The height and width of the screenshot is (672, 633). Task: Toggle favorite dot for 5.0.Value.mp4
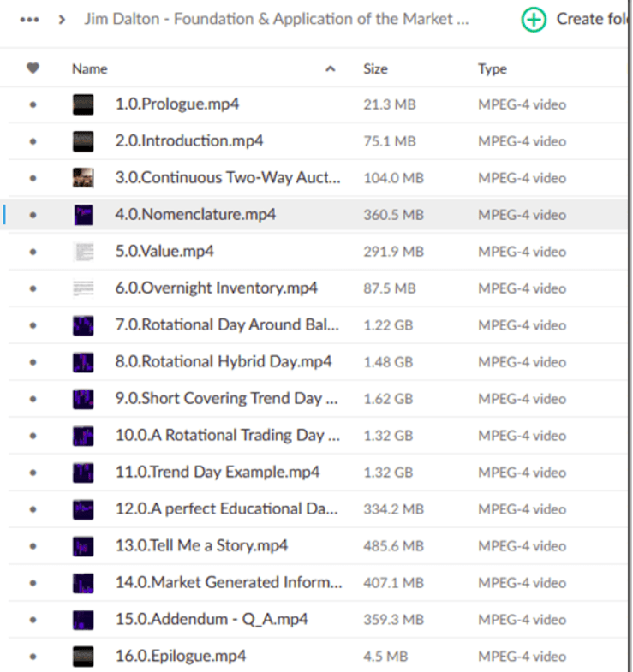[x=33, y=253]
